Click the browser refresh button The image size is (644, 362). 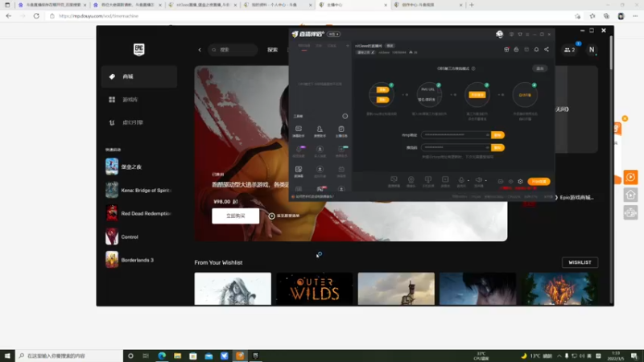pyautogui.click(x=36, y=16)
